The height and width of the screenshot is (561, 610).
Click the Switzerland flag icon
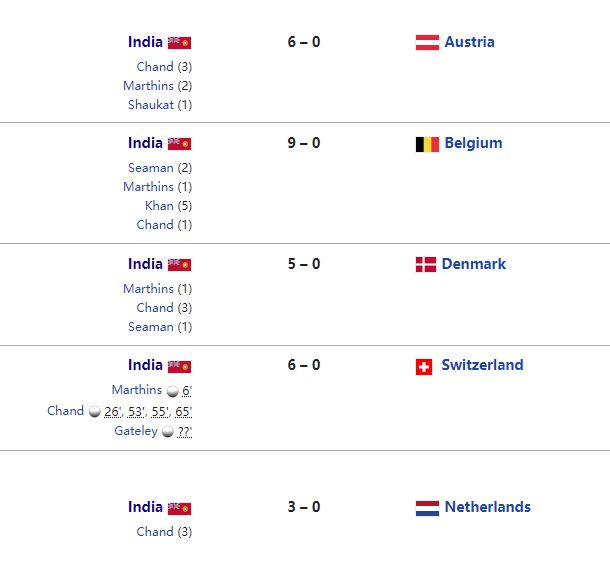click(x=424, y=367)
